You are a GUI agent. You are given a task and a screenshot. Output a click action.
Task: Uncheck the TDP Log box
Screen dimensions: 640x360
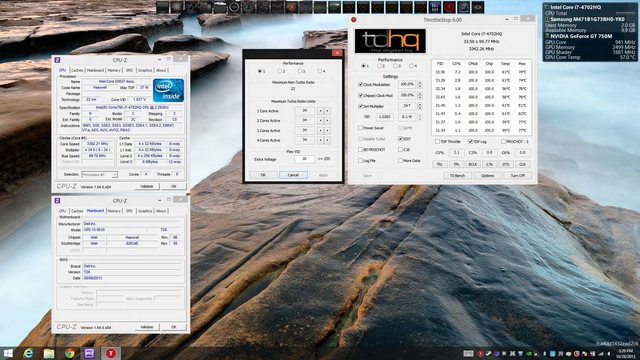click(x=471, y=142)
